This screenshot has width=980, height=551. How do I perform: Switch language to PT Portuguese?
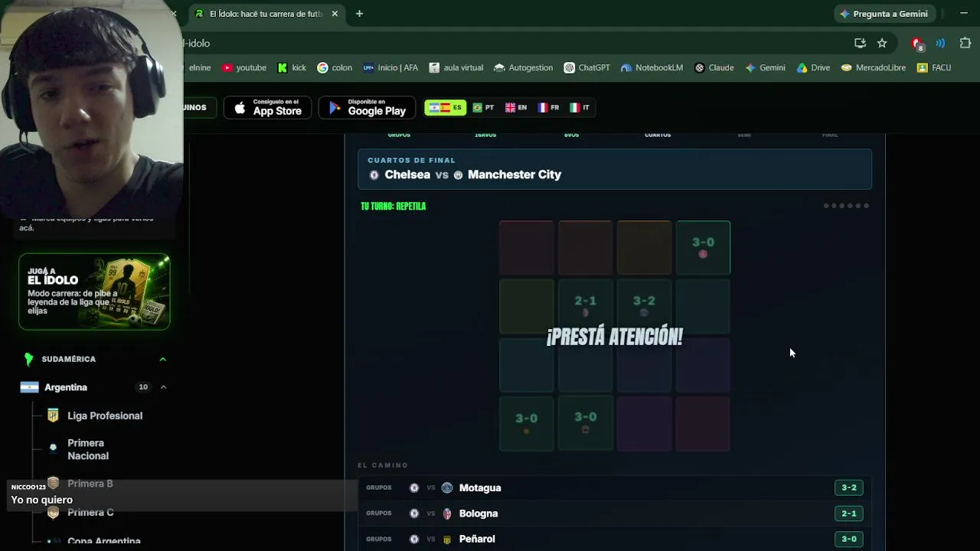click(483, 108)
